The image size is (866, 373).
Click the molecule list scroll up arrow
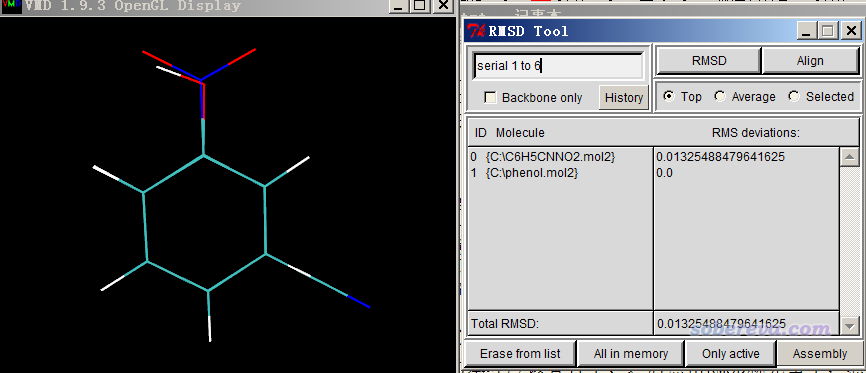(x=849, y=157)
